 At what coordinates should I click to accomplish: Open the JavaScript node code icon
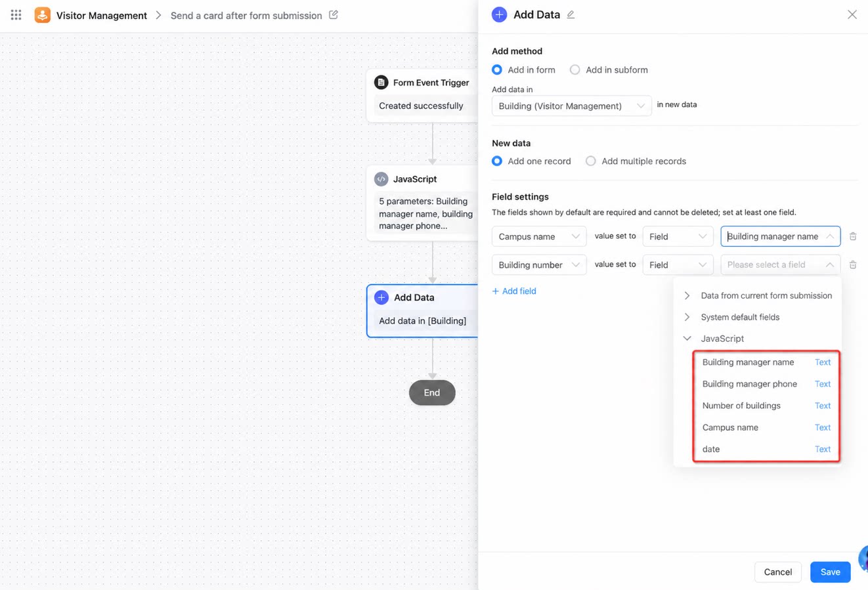click(381, 179)
